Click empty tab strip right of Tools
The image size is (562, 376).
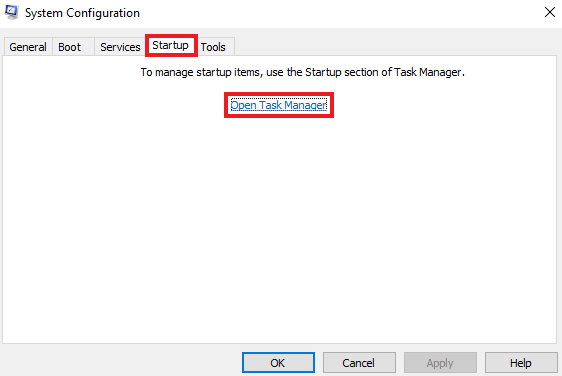click(x=394, y=47)
